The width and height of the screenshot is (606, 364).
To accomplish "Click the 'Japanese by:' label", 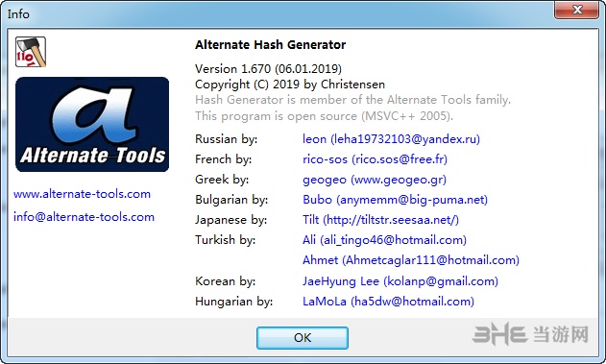I will 231,220.
